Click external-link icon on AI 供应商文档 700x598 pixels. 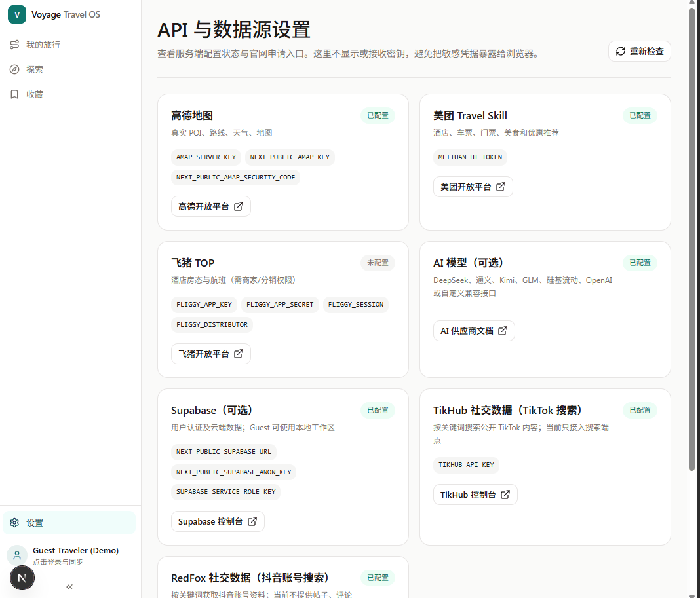point(503,331)
